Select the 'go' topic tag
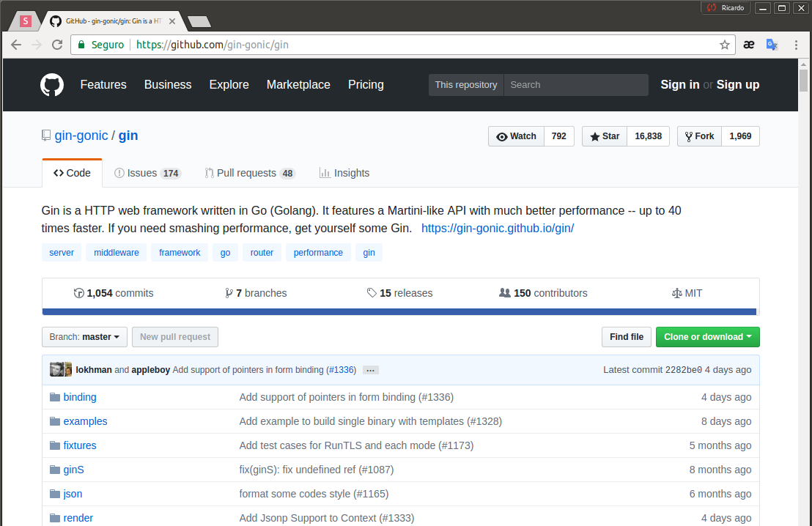This screenshot has height=526, width=812. pos(225,253)
